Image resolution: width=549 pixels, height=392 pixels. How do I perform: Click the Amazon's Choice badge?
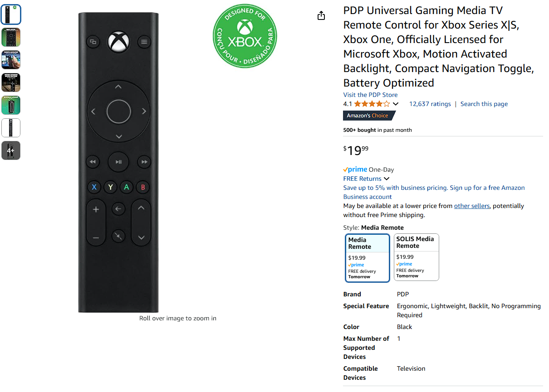(369, 116)
